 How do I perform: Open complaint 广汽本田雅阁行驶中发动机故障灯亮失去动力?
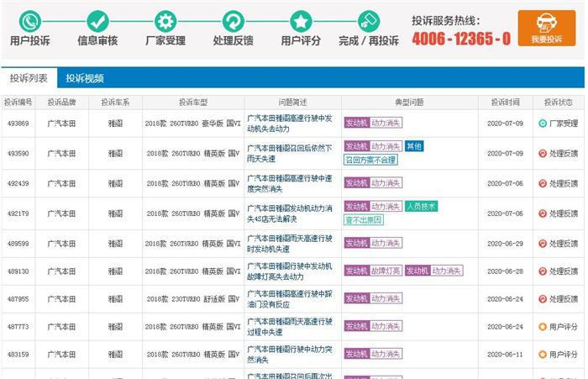tap(290, 271)
